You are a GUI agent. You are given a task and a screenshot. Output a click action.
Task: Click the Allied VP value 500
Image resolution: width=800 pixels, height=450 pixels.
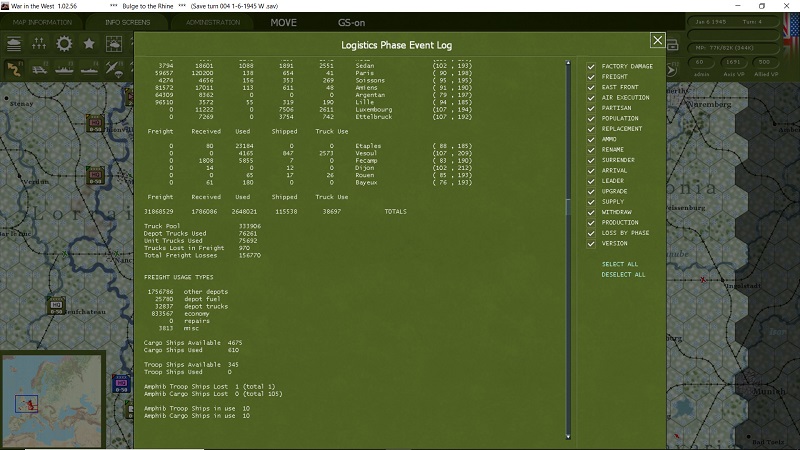point(764,62)
